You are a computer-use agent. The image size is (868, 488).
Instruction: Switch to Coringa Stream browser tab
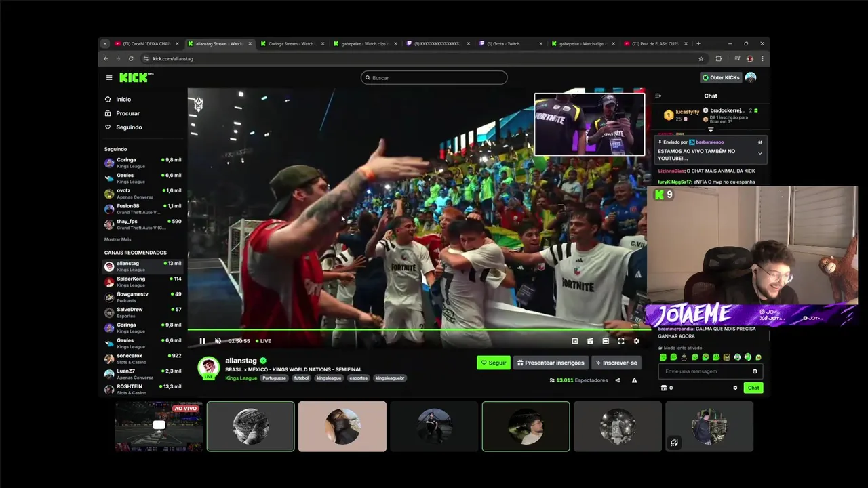[x=293, y=43]
